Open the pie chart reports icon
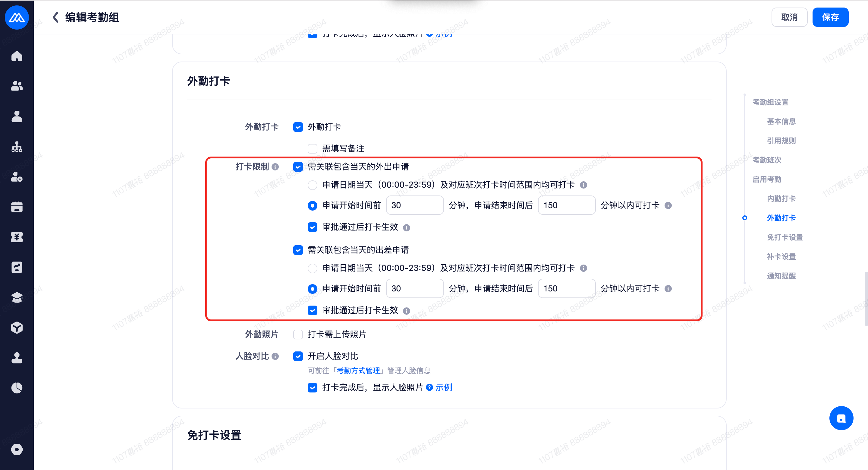 point(17,388)
